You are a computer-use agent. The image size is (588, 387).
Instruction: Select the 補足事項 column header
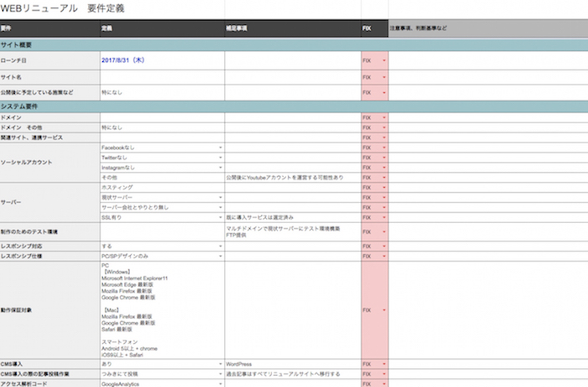293,29
